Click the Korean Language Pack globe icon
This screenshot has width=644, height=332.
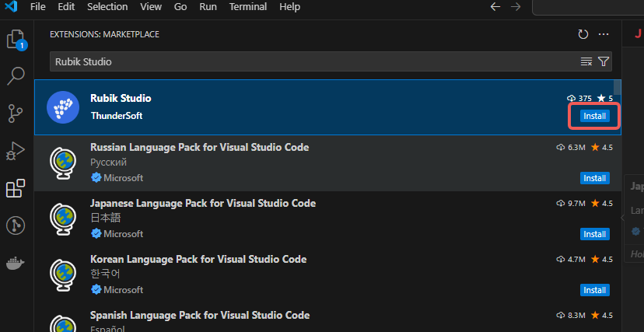pyautogui.click(x=63, y=275)
